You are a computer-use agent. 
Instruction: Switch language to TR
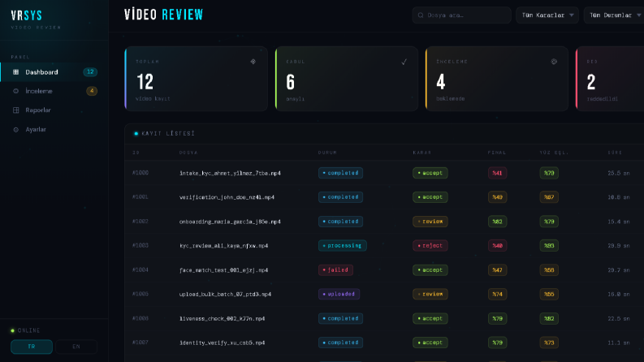[x=32, y=347]
